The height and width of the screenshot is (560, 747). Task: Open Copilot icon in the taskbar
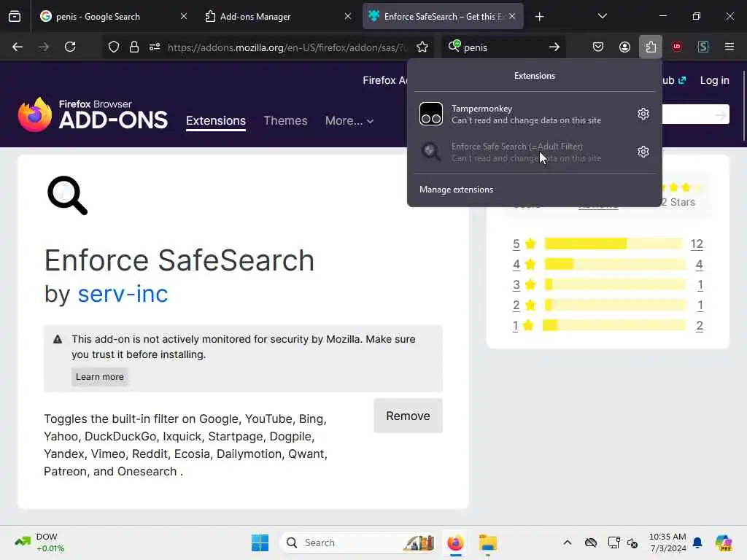click(x=724, y=542)
